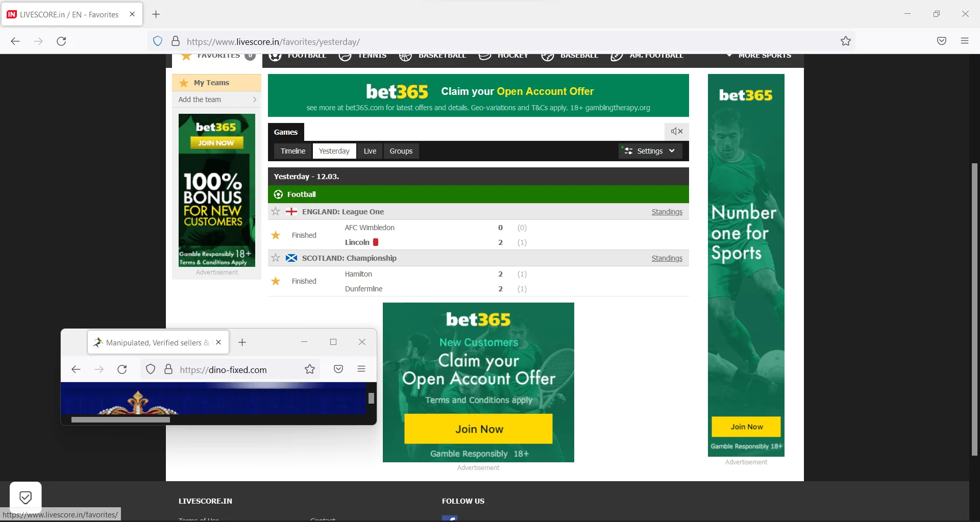Expand the Add the team chevron
This screenshot has height=522, width=980.
pyautogui.click(x=254, y=100)
